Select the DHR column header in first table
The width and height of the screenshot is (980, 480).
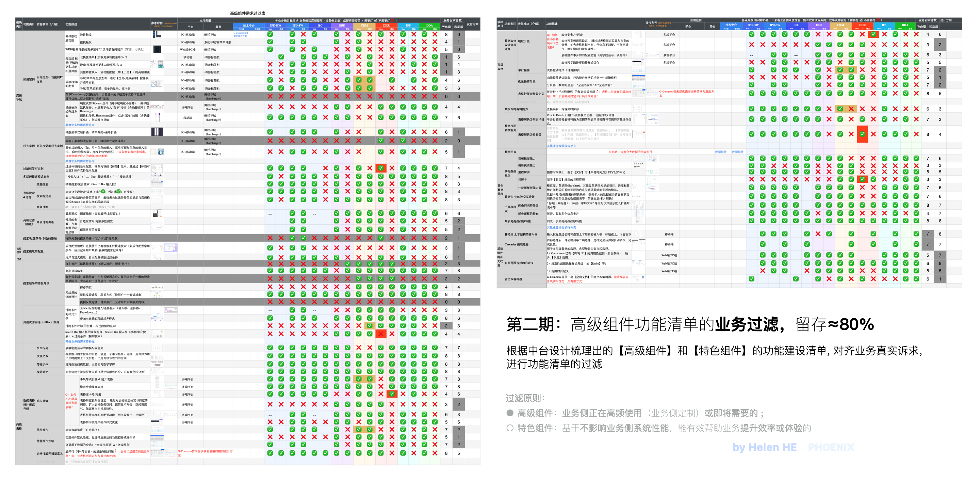click(387, 26)
